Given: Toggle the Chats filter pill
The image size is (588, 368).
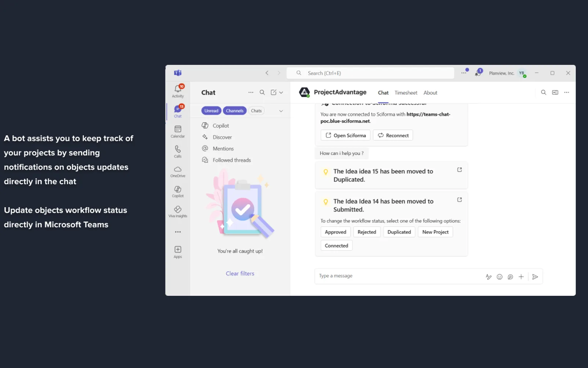Looking at the screenshot, I should (256, 111).
